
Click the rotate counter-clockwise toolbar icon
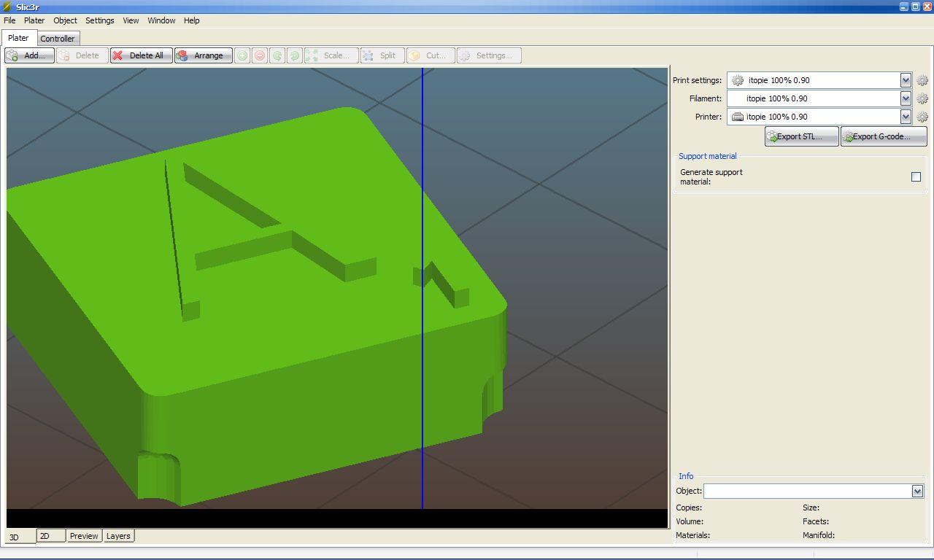point(277,55)
